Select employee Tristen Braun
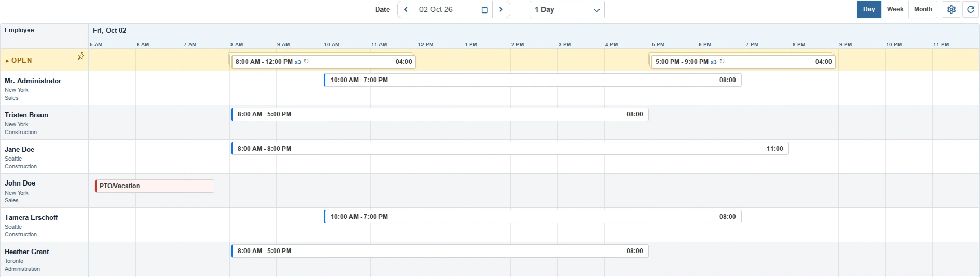 coord(26,115)
